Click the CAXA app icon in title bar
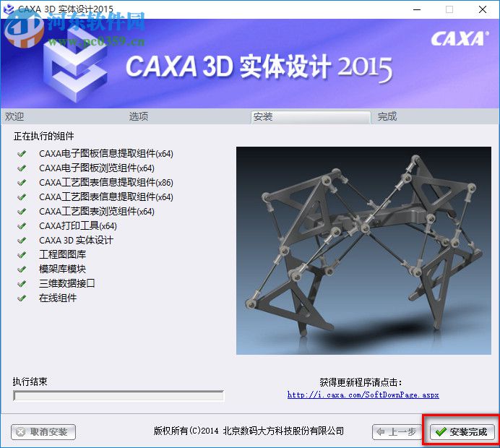 (x=9, y=9)
